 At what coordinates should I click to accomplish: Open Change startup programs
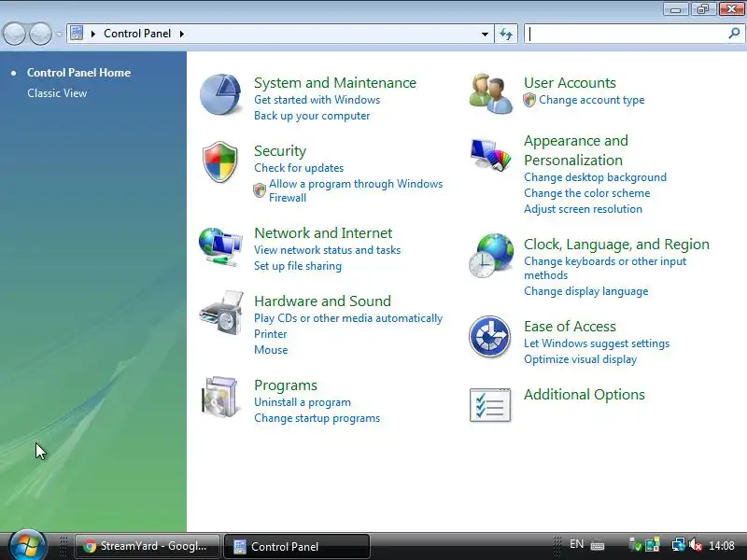(317, 418)
